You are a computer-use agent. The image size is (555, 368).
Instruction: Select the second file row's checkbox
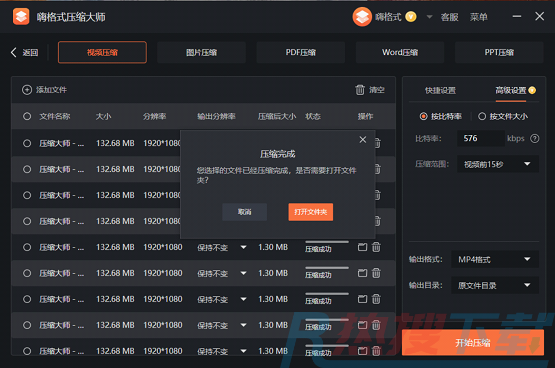pos(27,169)
